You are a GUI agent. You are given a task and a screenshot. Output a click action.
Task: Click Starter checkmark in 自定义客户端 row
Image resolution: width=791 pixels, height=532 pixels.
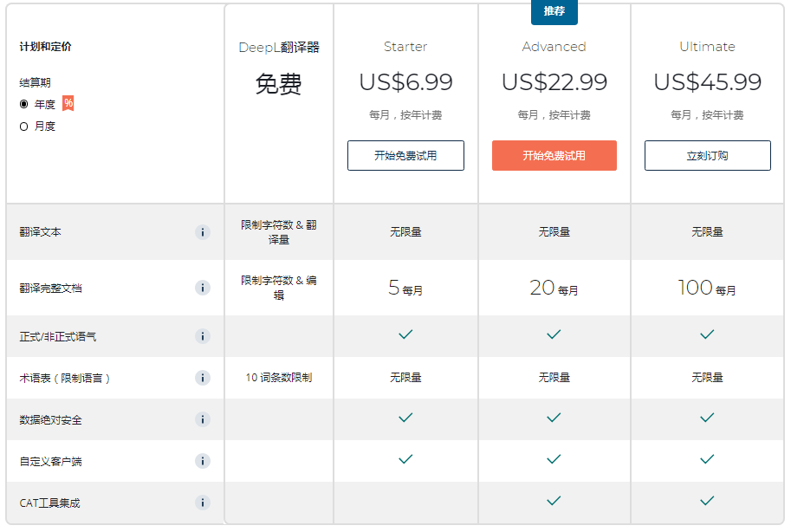tap(405, 459)
